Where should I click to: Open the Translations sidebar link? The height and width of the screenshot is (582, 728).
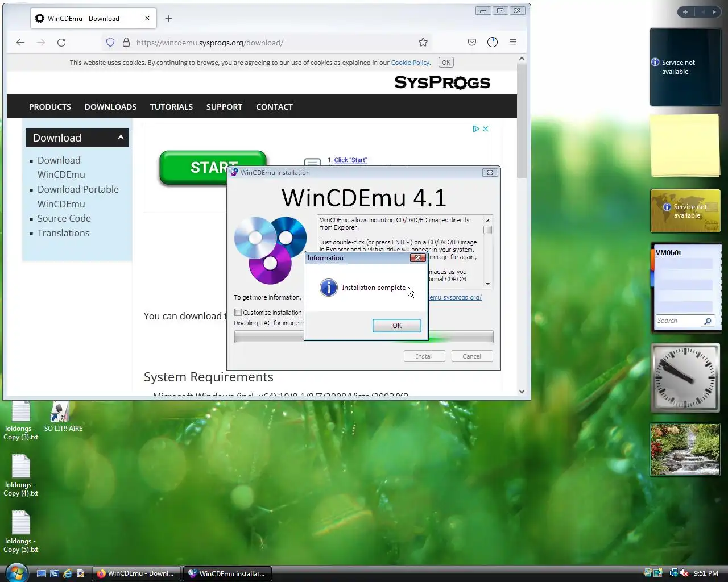[x=64, y=233]
